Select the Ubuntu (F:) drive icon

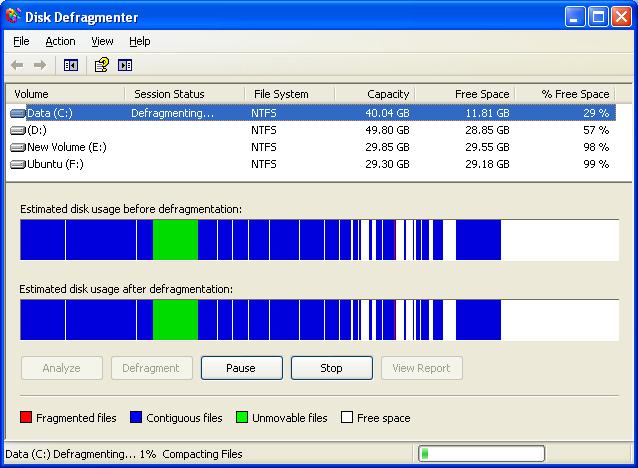coord(17,164)
